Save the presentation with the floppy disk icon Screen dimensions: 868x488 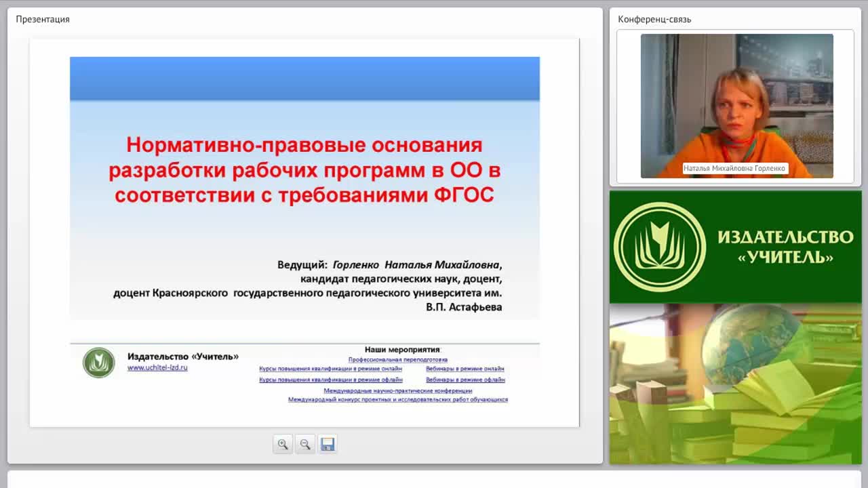(328, 444)
